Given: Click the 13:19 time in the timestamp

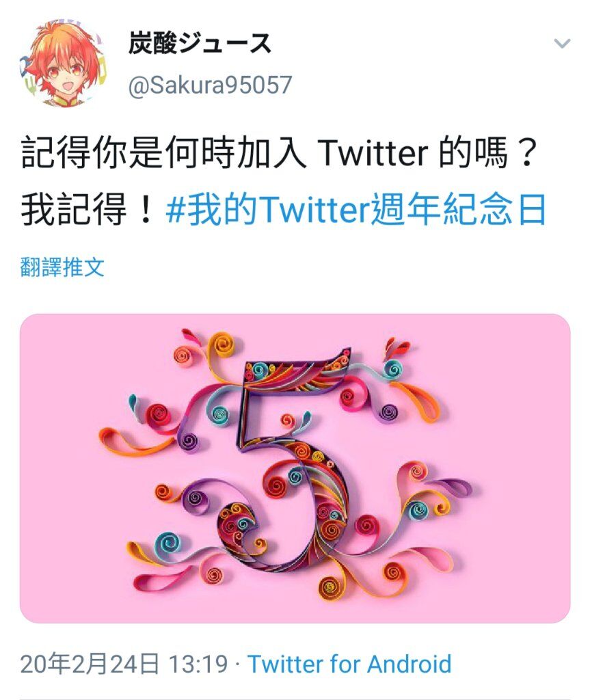Looking at the screenshot, I should point(198,664).
